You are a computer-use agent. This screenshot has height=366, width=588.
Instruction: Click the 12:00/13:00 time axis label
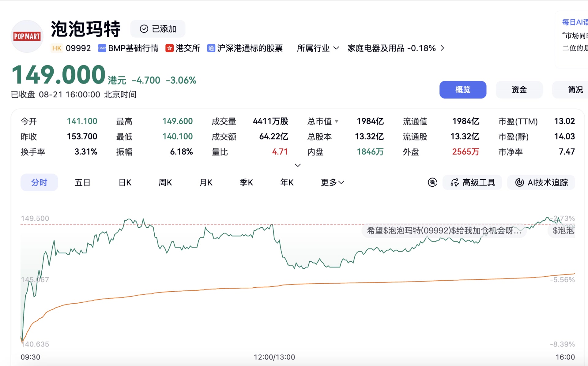click(x=274, y=357)
